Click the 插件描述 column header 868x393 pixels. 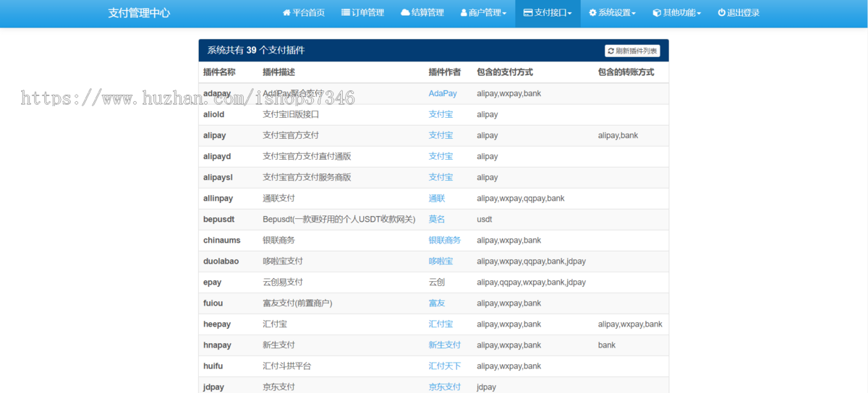pyautogui.click(x=278, y=72)
